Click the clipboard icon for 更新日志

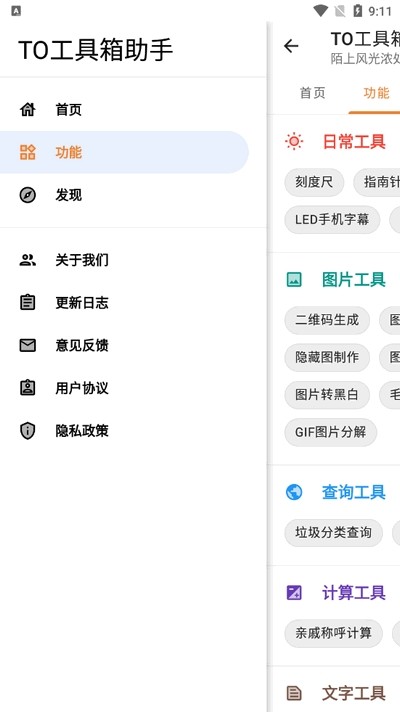pos(28,302)
